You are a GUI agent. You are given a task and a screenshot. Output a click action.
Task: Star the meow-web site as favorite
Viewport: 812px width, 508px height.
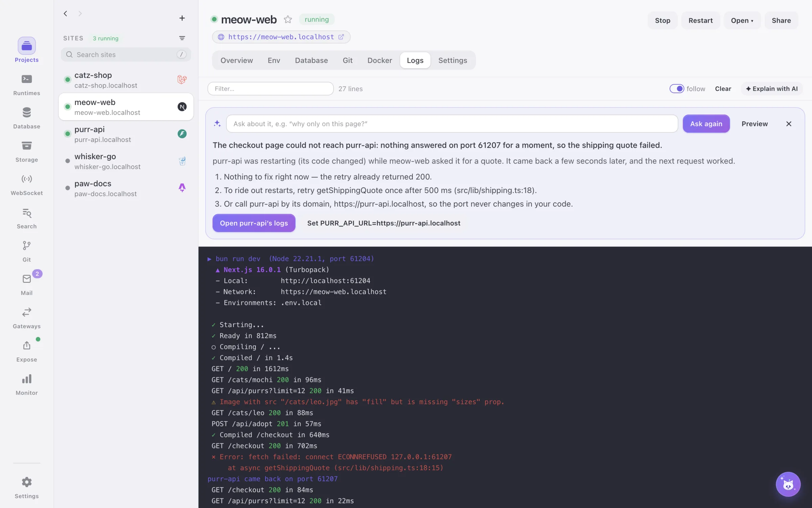[288, 19]
